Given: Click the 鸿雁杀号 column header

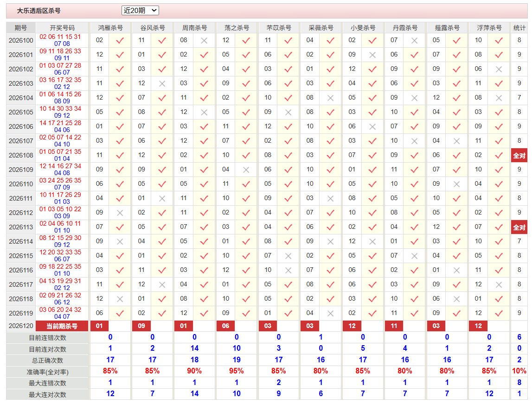Looking at the screenshot, I should pyautogui.click(x=110, y=28).
